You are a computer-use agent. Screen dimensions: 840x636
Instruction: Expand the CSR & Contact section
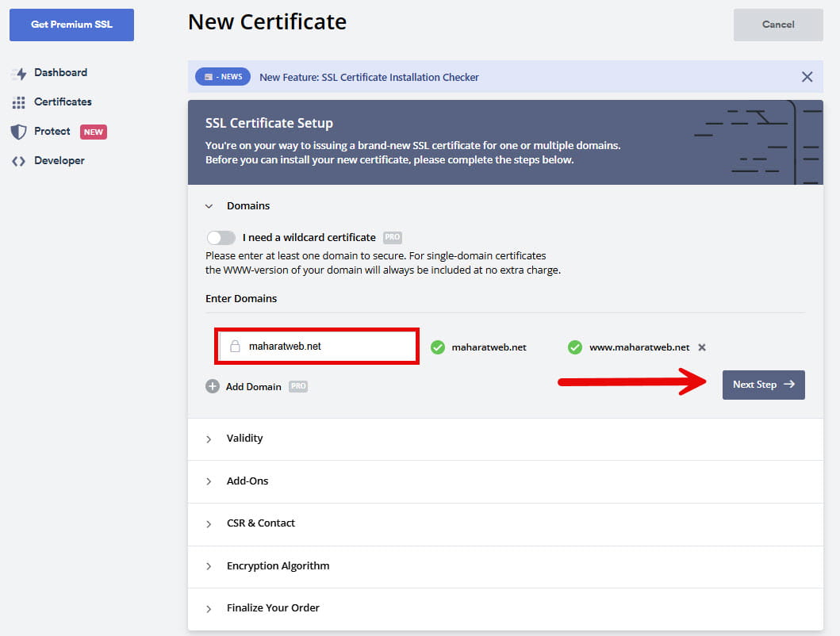coord(505,523)
